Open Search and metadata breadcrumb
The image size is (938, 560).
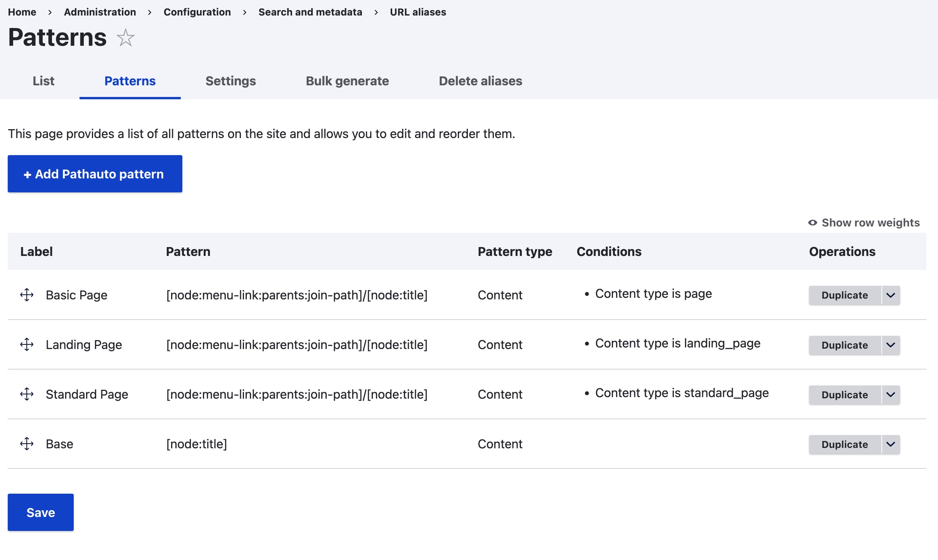pos(310,12)
